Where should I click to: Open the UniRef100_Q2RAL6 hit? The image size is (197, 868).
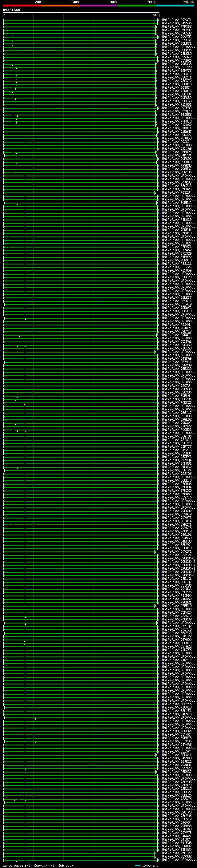177,91
